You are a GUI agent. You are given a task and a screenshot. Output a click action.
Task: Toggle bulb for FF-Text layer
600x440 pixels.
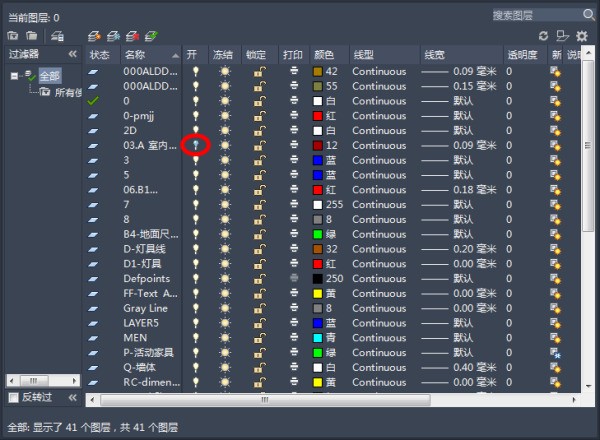click(196, 293)
